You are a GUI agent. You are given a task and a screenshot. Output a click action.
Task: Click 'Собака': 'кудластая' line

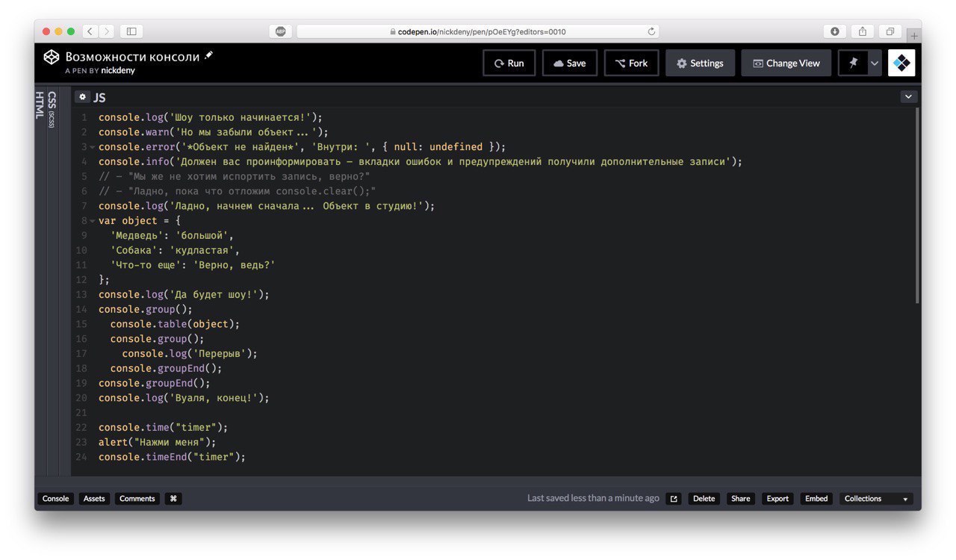(x=175, y=250)
